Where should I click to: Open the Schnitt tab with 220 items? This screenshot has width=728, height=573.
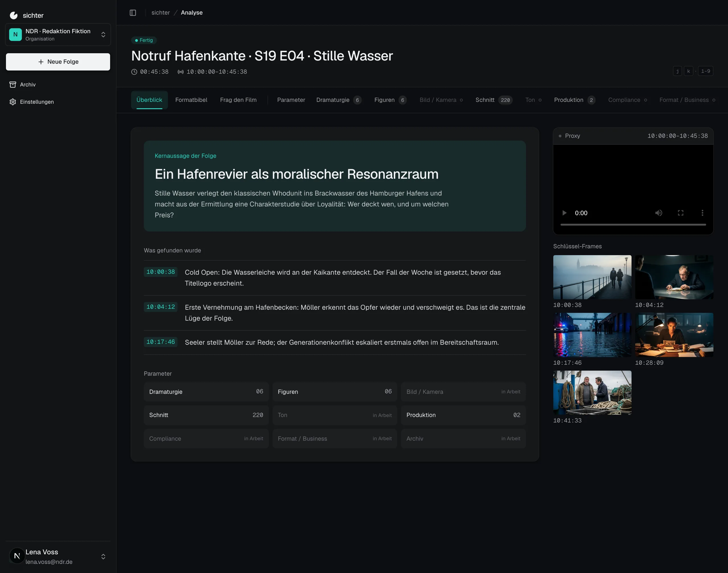(494, 100)
